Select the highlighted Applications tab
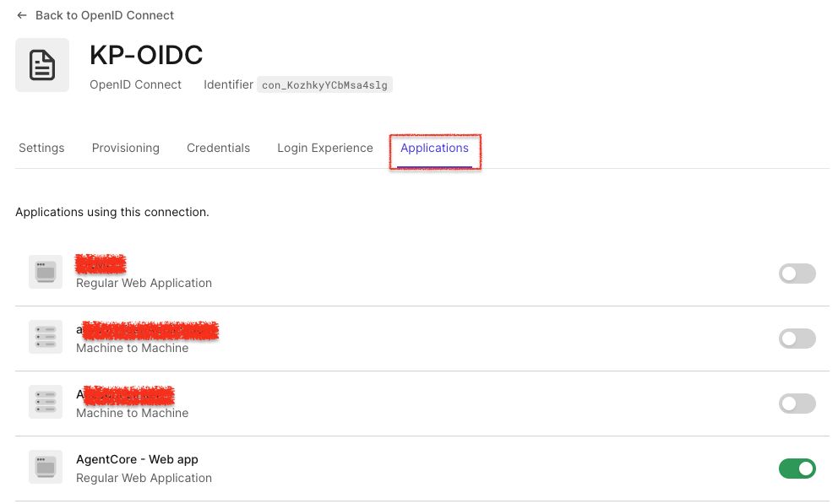838x504 pixels. pyautogui.click(x=434, y=148)
